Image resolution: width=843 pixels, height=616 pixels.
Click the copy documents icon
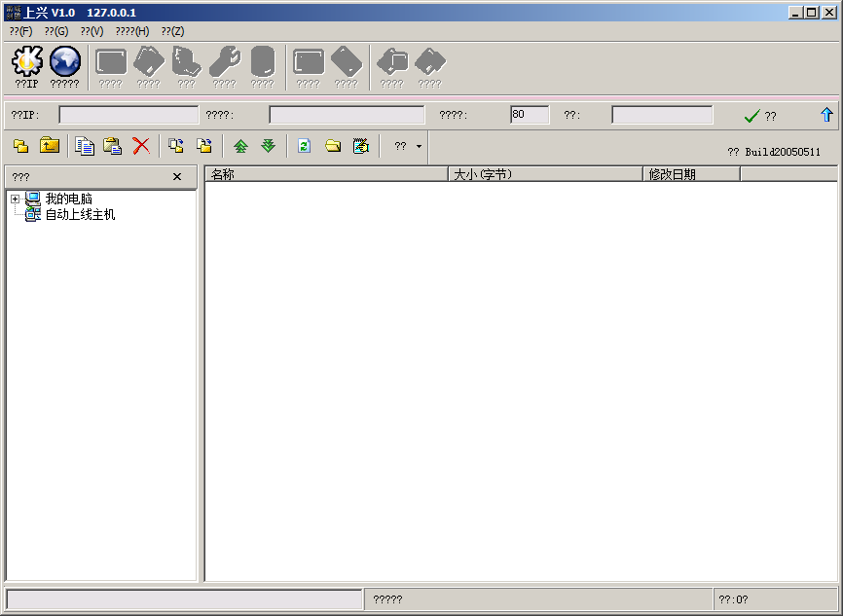(x=85, y=146)
